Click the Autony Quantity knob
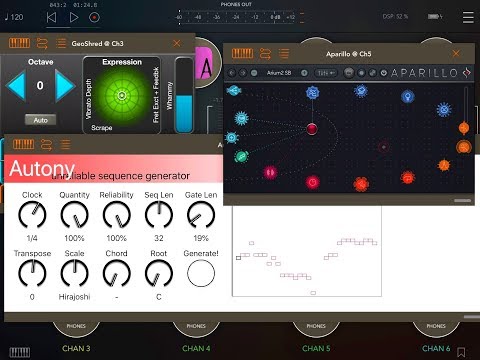 (74, 215)
